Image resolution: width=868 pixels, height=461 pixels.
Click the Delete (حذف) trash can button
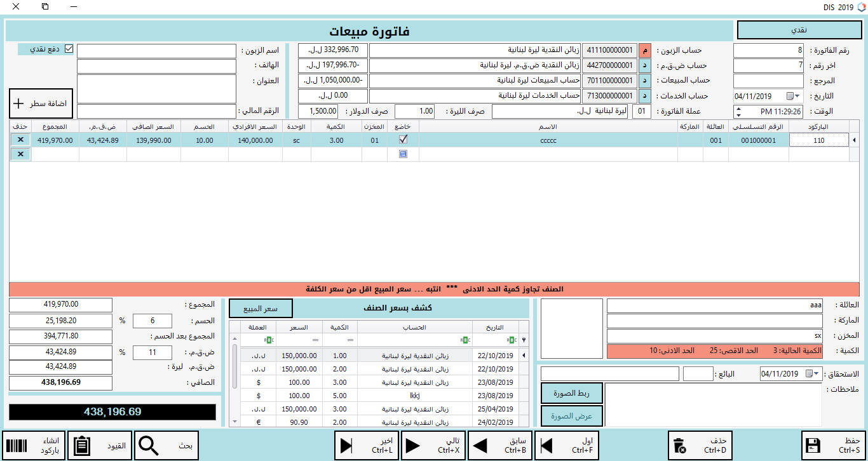(x=700, y=445)
